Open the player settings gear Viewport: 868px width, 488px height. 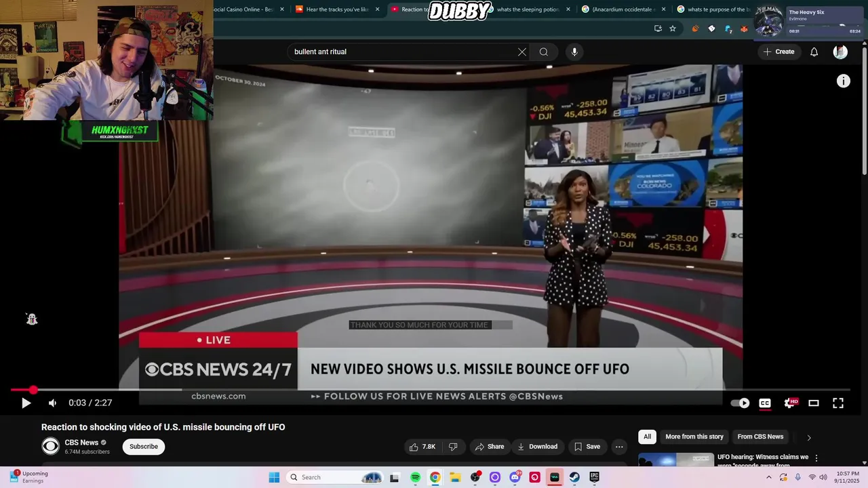coord(789,403)
